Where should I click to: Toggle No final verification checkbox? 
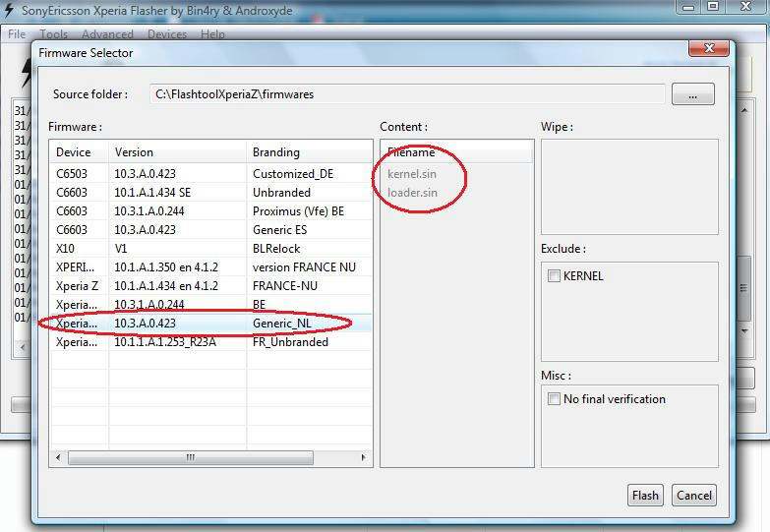pyautogui.click(x=554, y=398)
